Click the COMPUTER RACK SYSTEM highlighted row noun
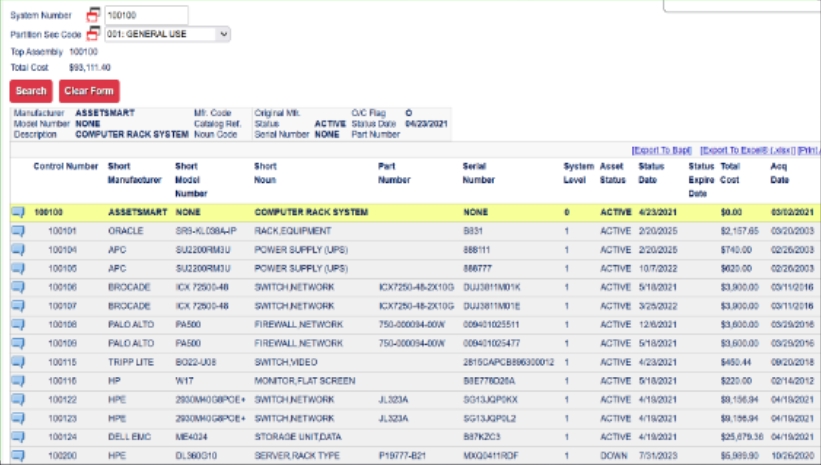Screen dimensions: 821x465 [x=311, y=212]
